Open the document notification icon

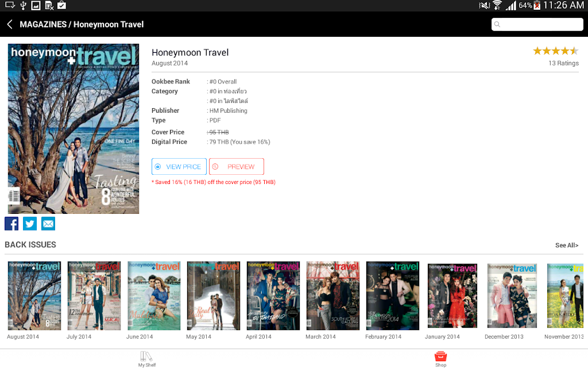tap(49, 5)
